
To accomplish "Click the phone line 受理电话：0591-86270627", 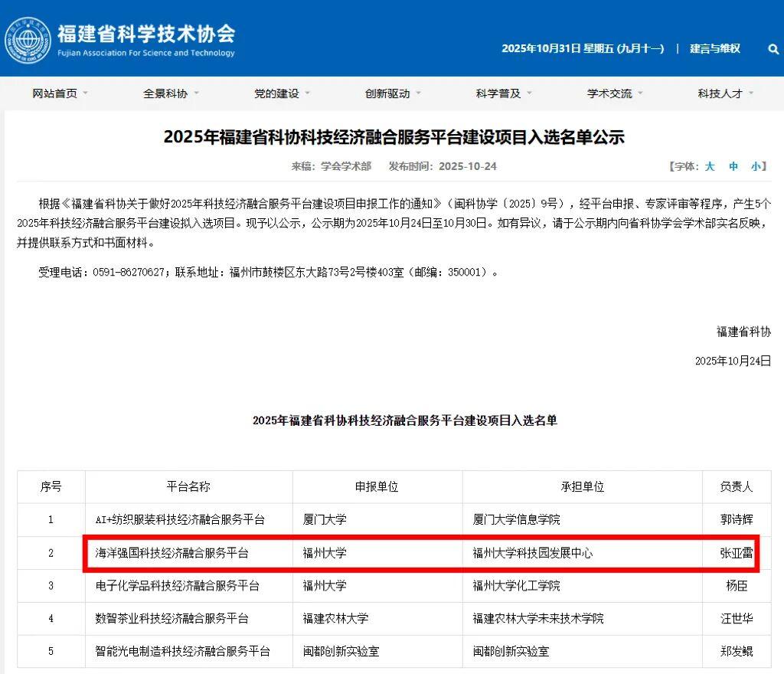I will point(102,273).
